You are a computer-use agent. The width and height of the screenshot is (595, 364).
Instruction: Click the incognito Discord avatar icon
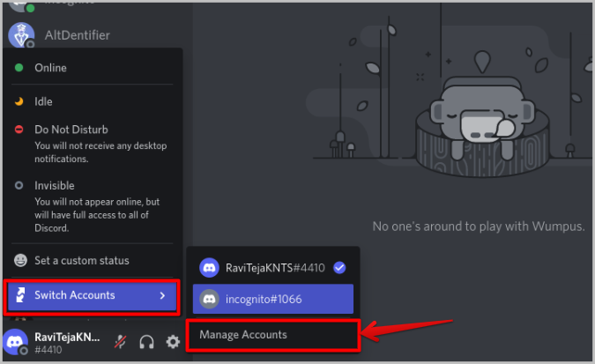(209, 299)
